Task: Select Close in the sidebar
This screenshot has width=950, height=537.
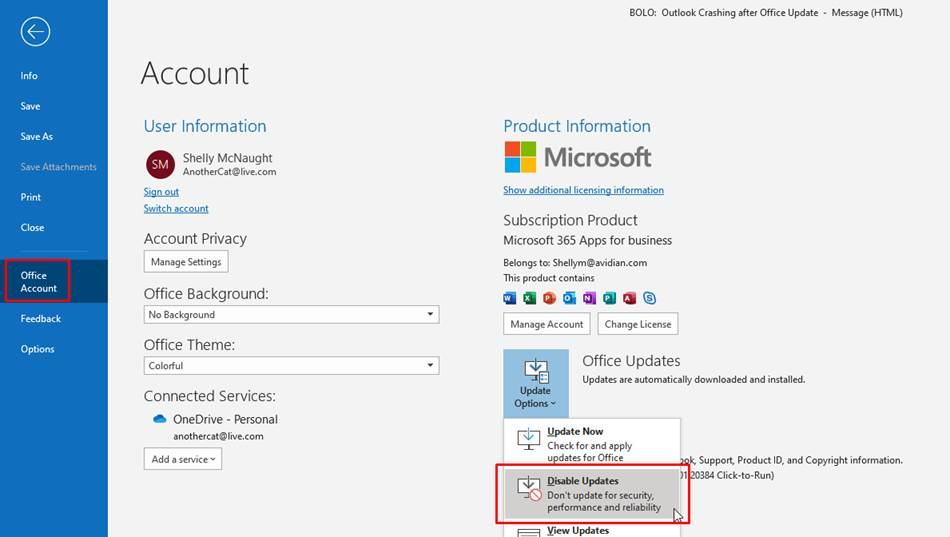Action: tap(32, 227)
